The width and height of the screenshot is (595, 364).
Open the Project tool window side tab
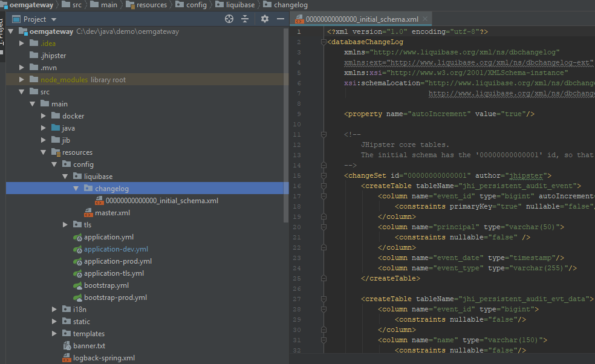coord(2,36)
